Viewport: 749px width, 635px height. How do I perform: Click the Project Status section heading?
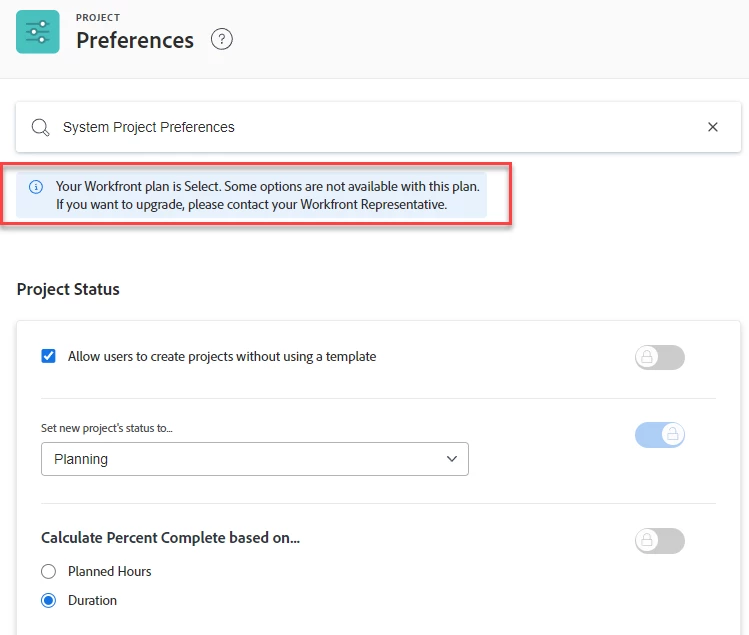point(68,289)
